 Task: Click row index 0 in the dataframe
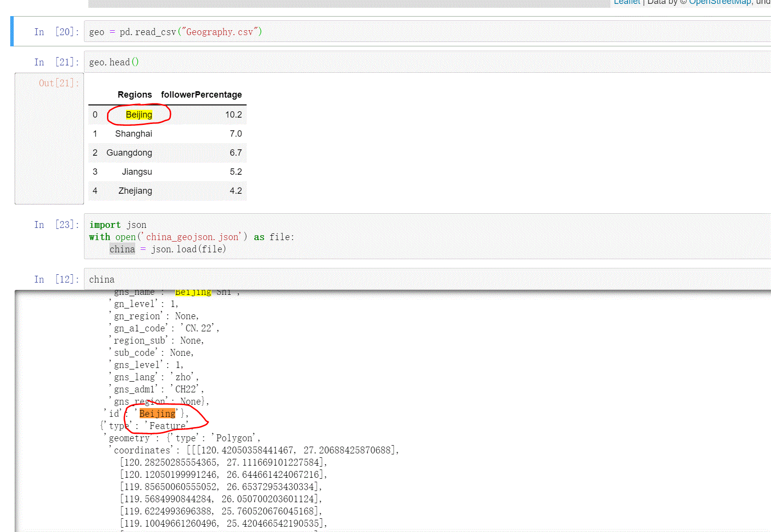click(x=95, y=115)
